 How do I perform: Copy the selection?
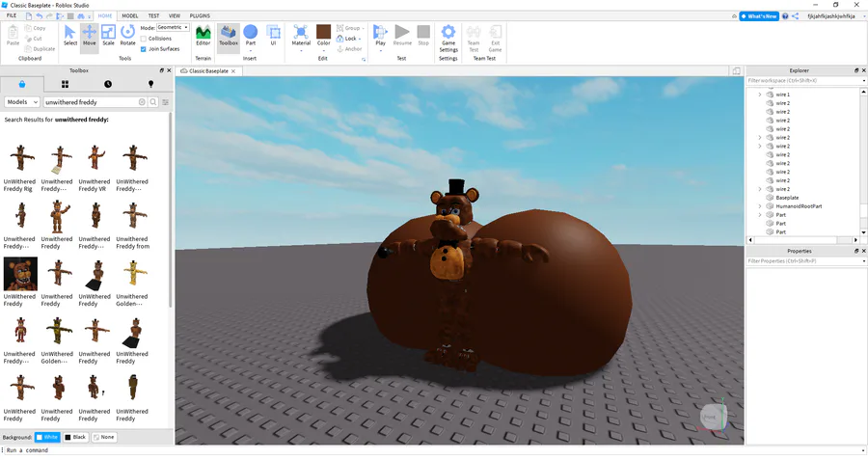coord(35,28)
